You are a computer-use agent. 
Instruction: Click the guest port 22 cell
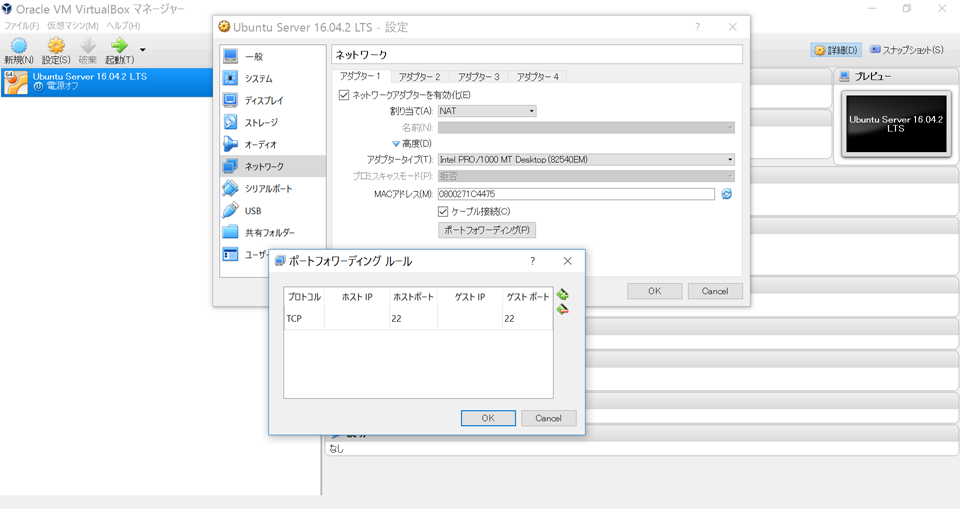point(527,319)
